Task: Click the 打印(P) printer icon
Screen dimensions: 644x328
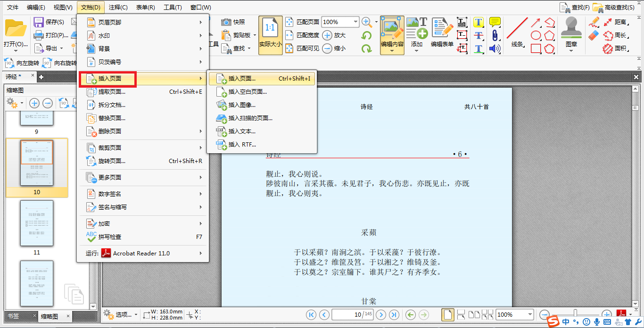Action: (x=39, y=35)
